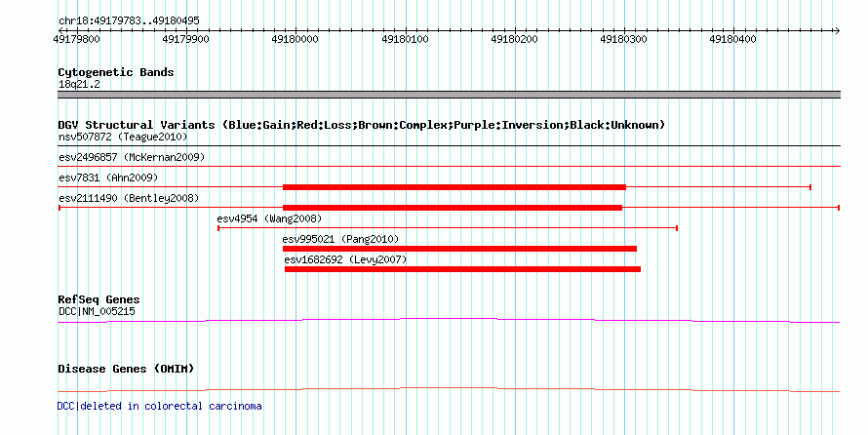868x435 pixels.
Task: Click ruler position 49180300
Action: click(623, 39)
